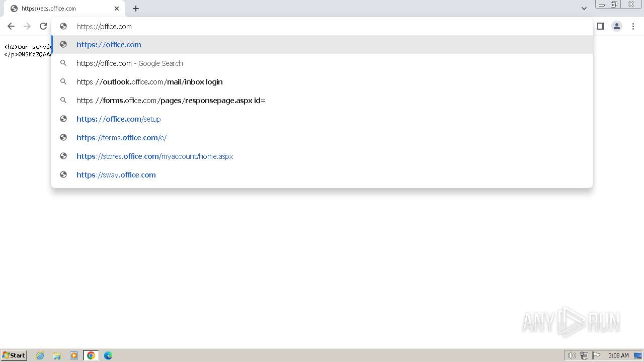Click the search icon beside forms.office.com responsepage
The width and height of the screenshot is (644, 362).
(63, 100)
